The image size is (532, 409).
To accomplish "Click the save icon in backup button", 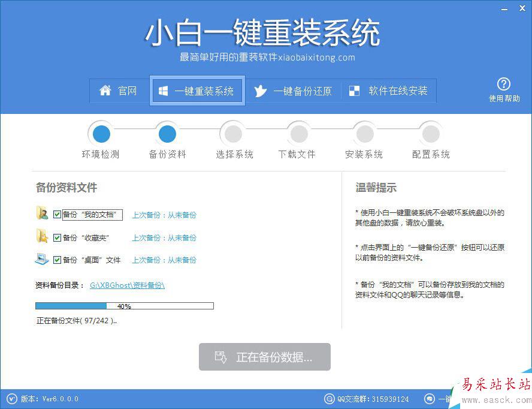I will [220, 357].
